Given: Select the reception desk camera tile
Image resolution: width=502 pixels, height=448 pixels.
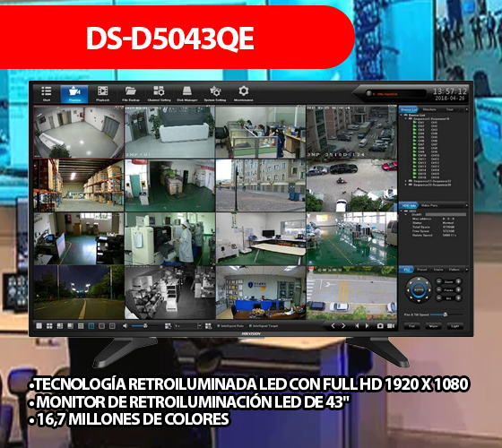Looking at the screenshot, I should (169, 132).
